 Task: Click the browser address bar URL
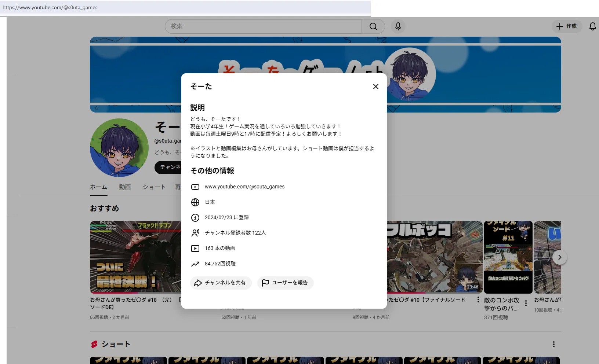tap(50, 7)
